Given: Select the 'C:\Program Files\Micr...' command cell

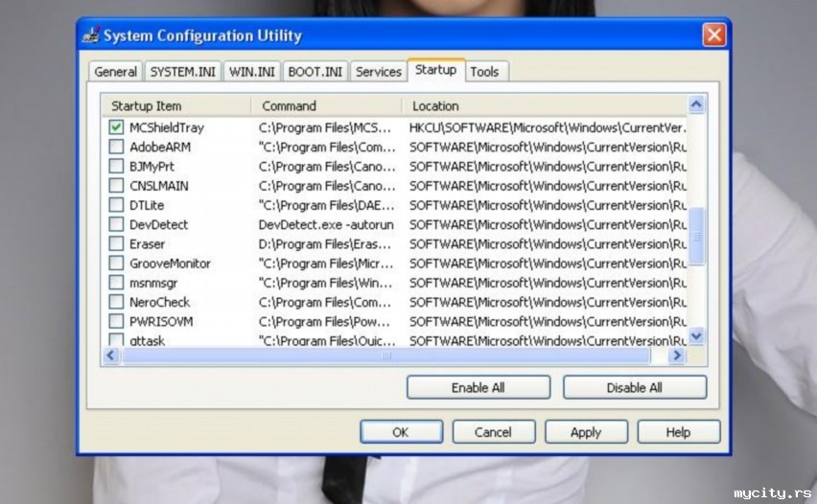Looking at the screenshot, I should [326, 263].
